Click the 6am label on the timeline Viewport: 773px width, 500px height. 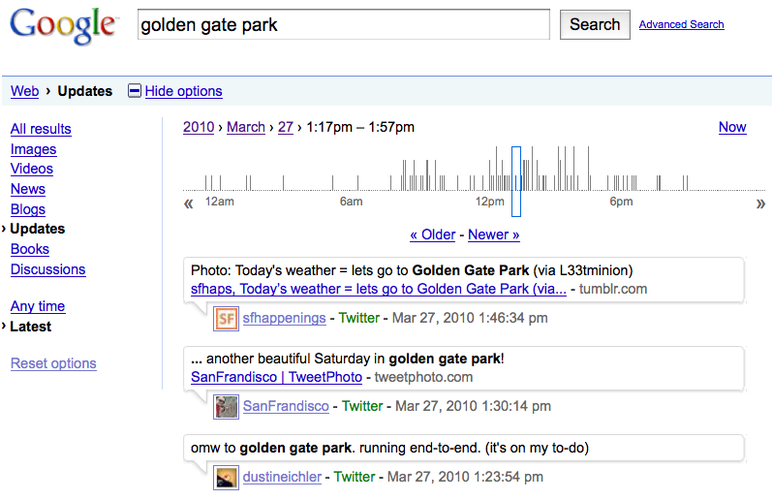pos(351,202)
